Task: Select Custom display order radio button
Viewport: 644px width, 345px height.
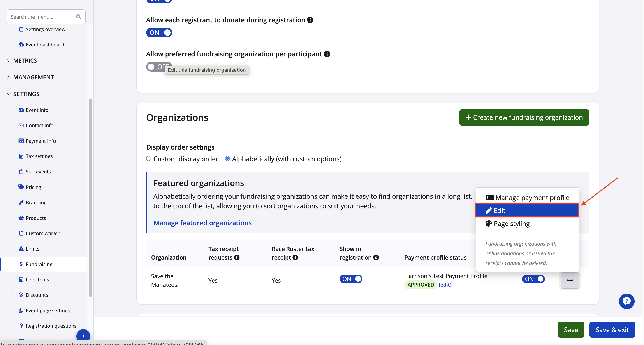Action: pos(149,159)
